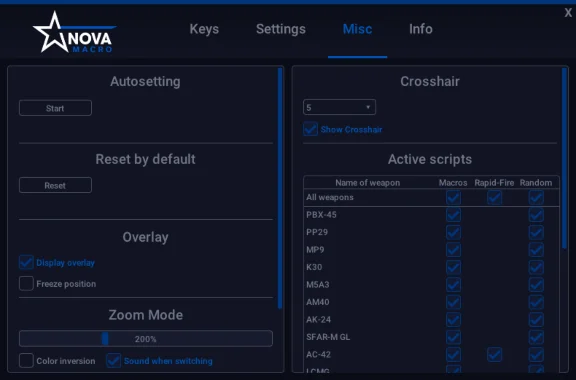
Task: Toggle Macros checkbox for M5A3
Action: (453, 285)
